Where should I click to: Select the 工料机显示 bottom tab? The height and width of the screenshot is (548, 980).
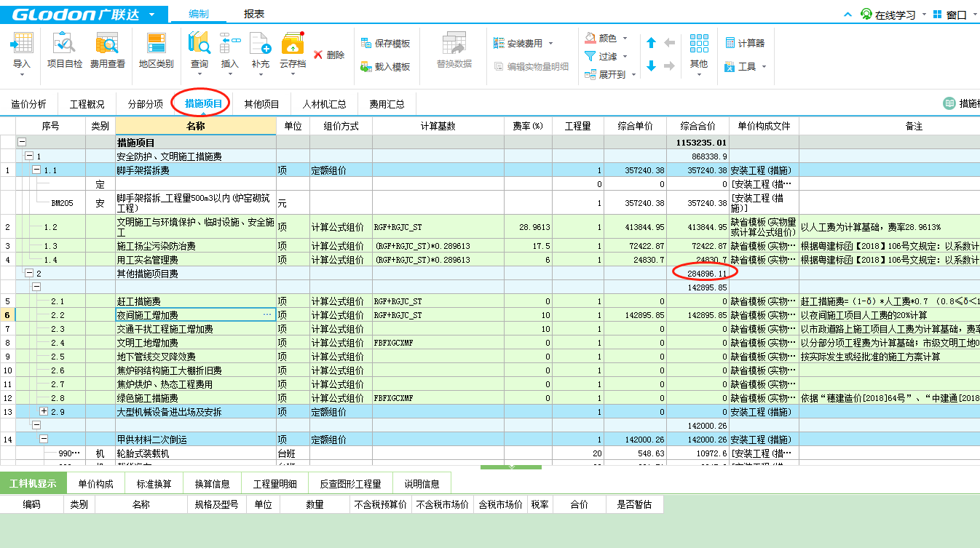pyautogui.click(x=33, y=483)
